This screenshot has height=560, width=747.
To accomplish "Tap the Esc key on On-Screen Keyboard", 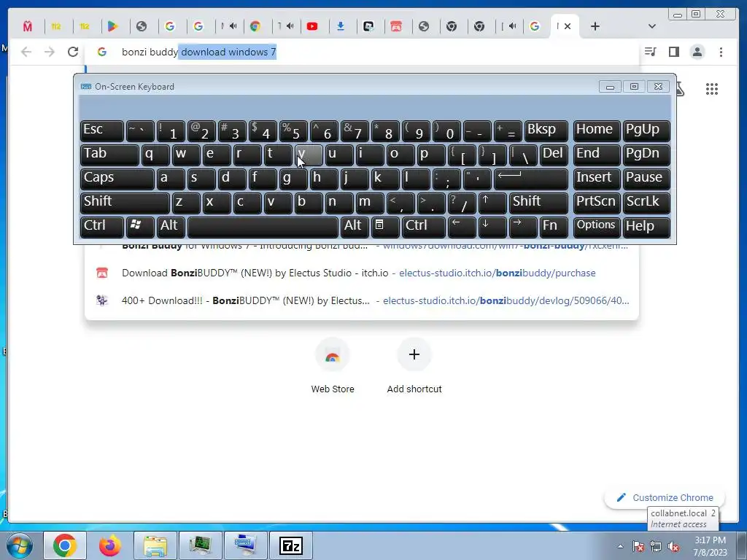I will click(x=102, y=131).
